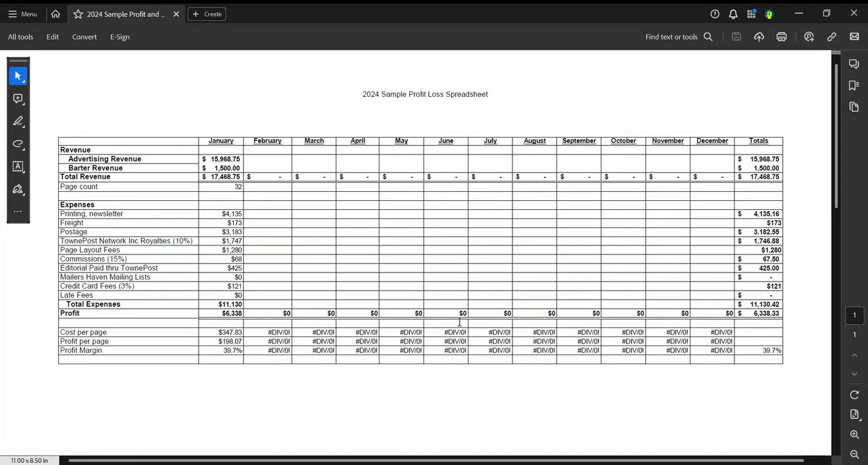Open the Bookmarks panel icon
This screenshot has width=868, height=465.
tap(854, 85)
